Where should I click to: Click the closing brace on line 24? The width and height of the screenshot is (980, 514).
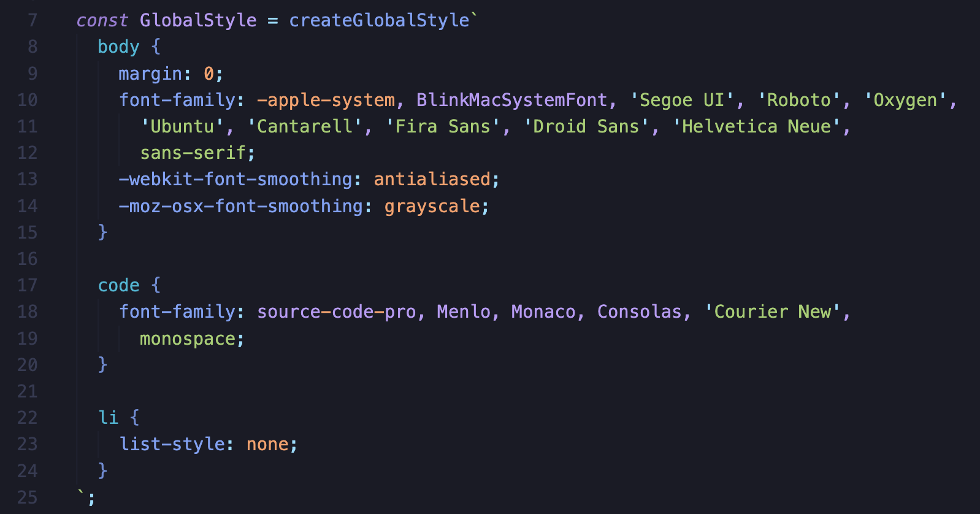click(x=103, y=471)
